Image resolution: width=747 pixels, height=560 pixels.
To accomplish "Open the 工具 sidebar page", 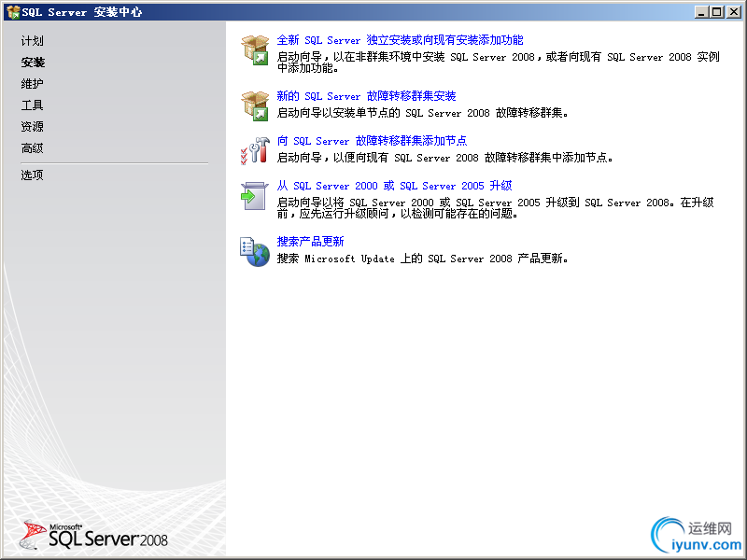I will click(32, 105).
